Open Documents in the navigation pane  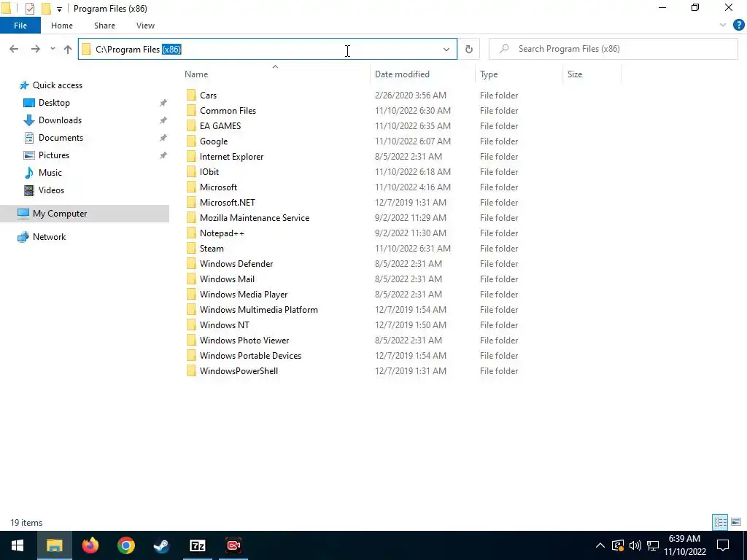[61, 138]
